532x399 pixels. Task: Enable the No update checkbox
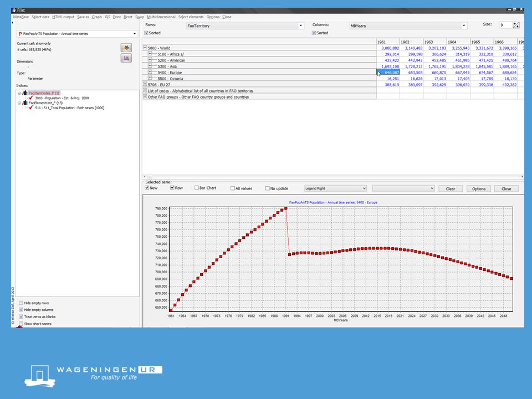pos(267,188)
